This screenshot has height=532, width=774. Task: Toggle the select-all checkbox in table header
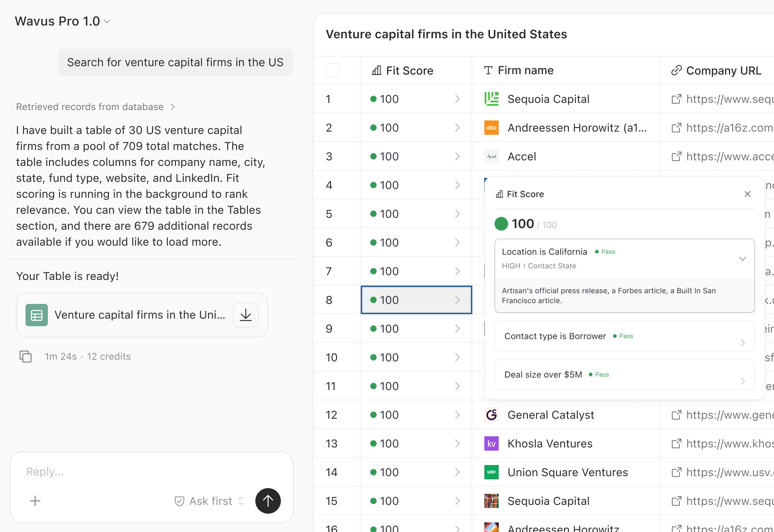pyautogui.click(x=333, y=70)
